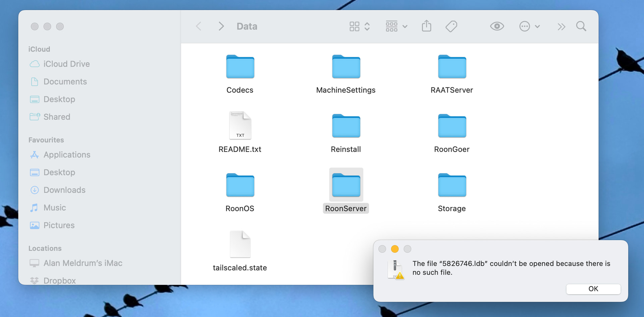Show hidden toolbar items via double chevron
This screenshot has height=317, width=644.
[561, 26]
